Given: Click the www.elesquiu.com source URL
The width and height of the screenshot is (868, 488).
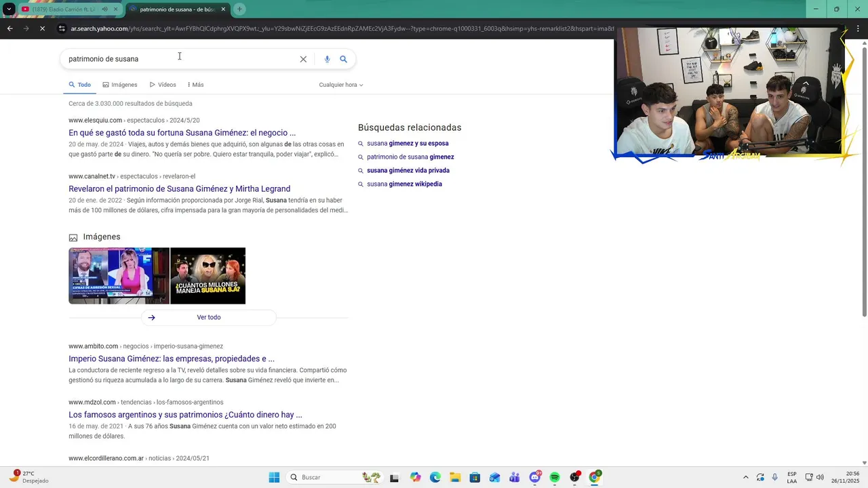Looking at the screenshot, I should coord(95,121).
